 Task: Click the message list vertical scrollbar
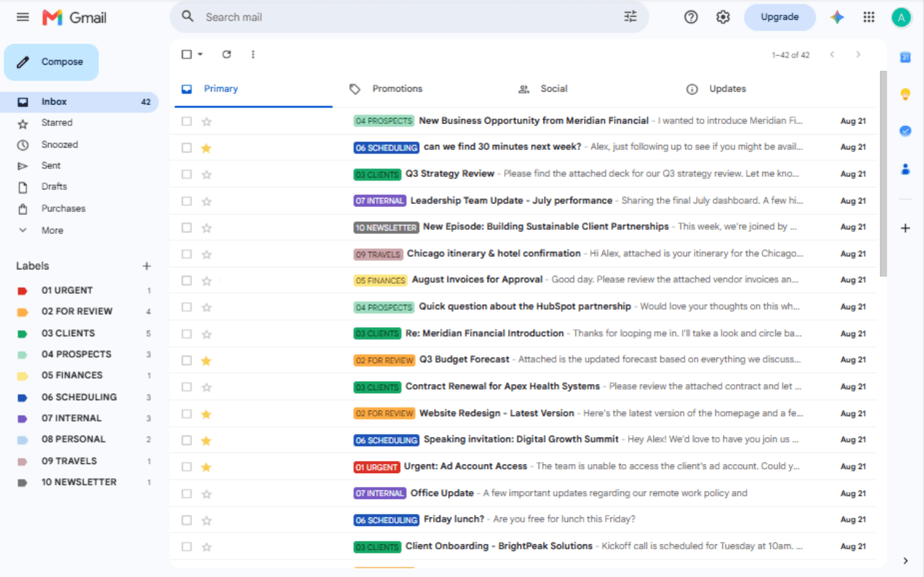point(883,174)
